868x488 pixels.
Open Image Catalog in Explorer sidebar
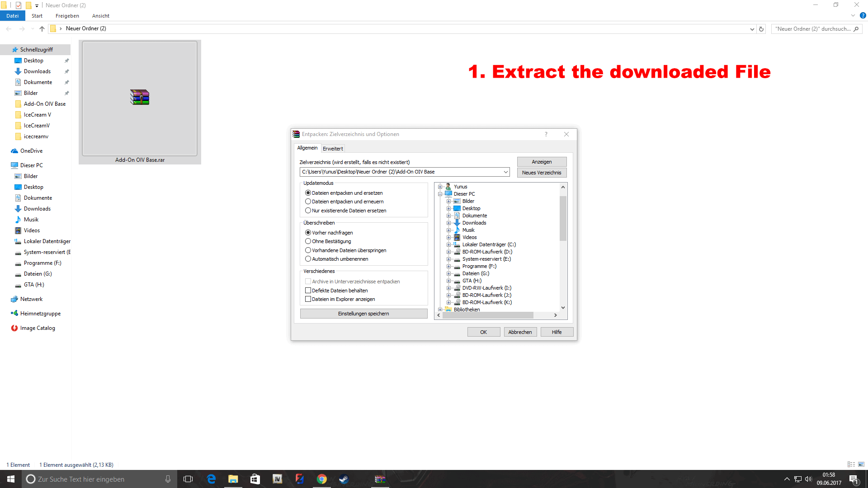pyautogui.click(x=38, y=328)
